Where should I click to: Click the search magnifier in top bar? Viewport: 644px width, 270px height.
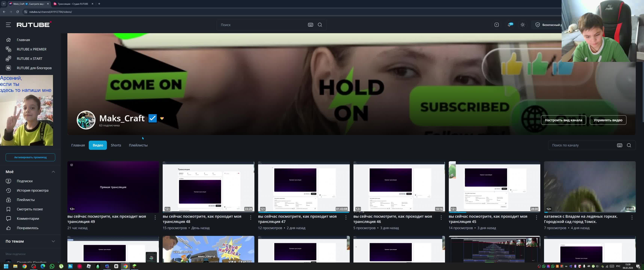click(320, 25)
